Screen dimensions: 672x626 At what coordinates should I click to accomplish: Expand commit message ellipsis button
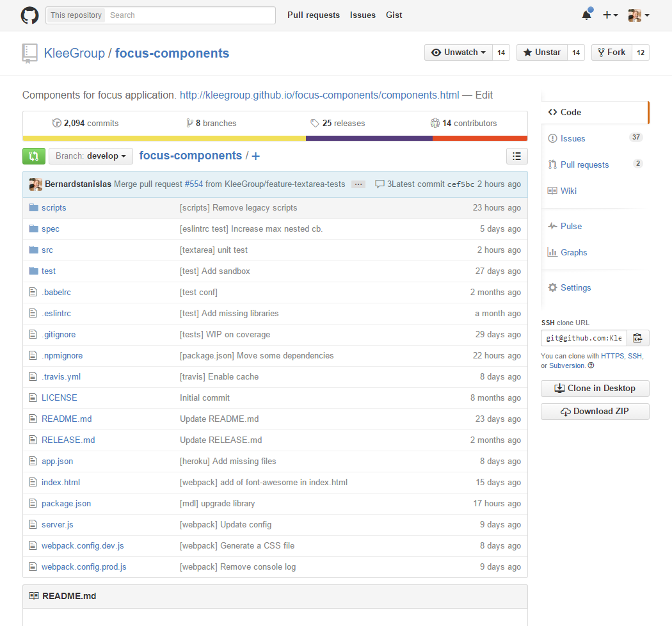(x=358, y=184)
